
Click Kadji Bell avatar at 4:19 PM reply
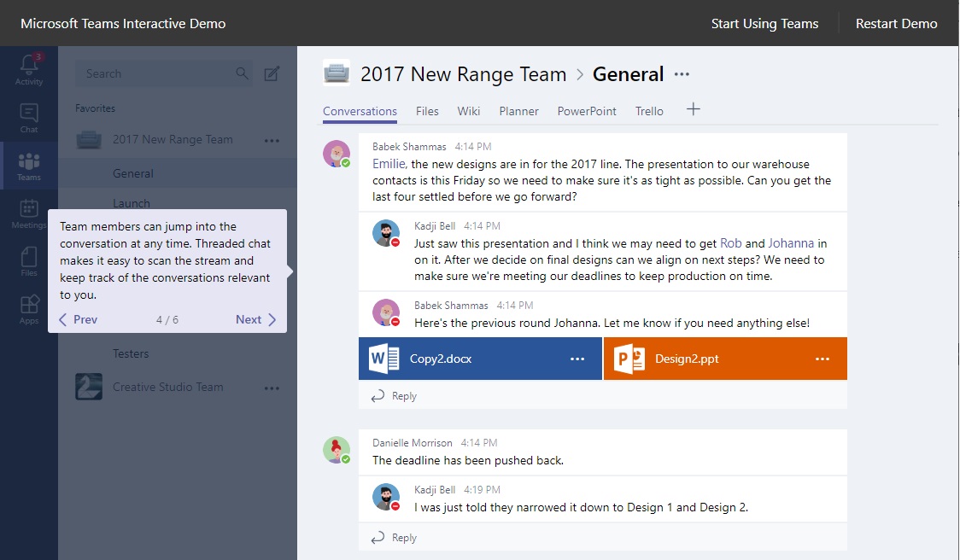(x=386, y=497)
